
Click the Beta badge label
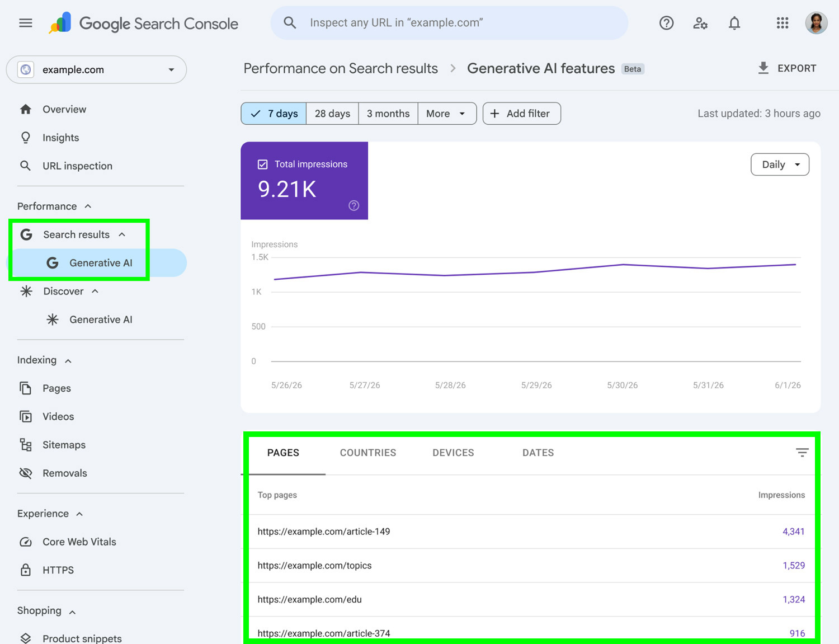633,69
